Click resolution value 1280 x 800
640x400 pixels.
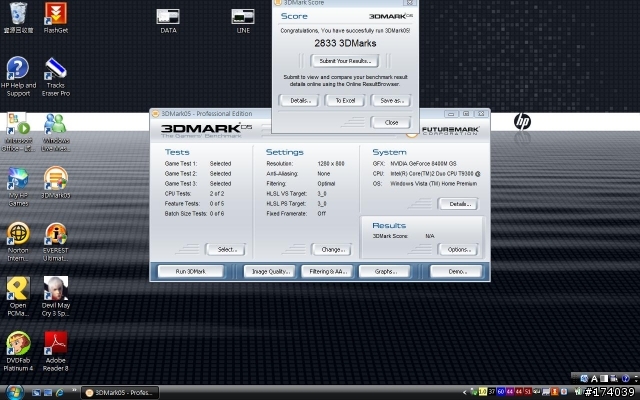click(331, 164)
